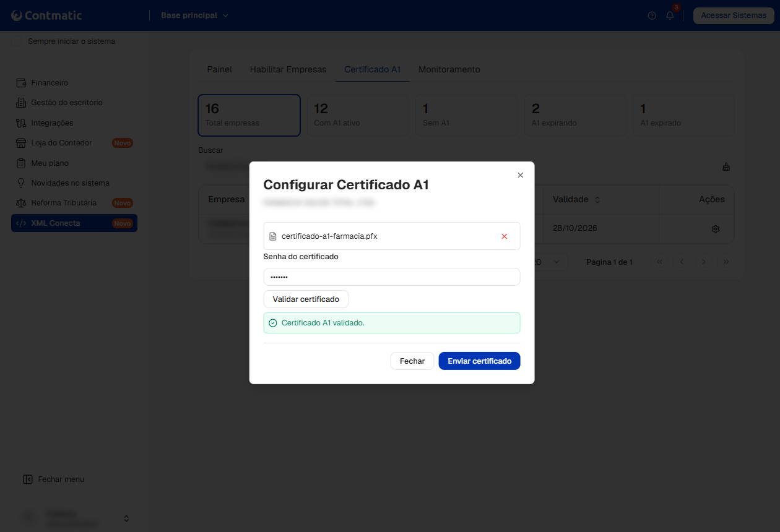Expand the user account menu chevron
The height and width of the screenshot is (532, 780).
126,518
